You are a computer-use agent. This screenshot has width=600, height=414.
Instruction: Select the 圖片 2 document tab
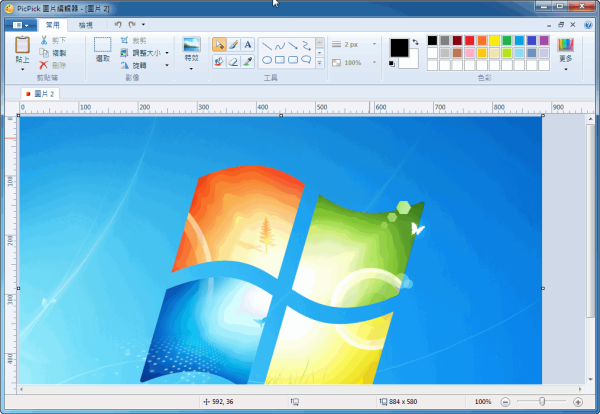click(x=40, y=94)
